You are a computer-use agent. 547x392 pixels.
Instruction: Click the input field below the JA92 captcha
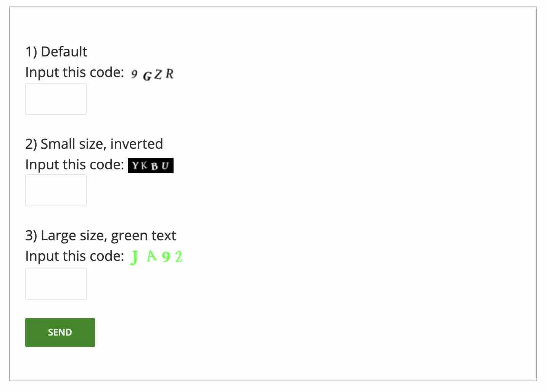(x=56, y=283)
